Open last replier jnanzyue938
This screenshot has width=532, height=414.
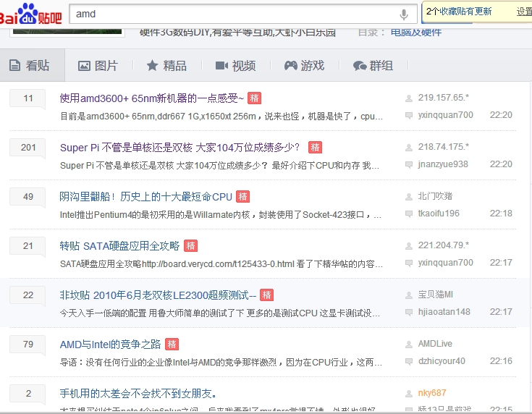(x=443, y=164)
